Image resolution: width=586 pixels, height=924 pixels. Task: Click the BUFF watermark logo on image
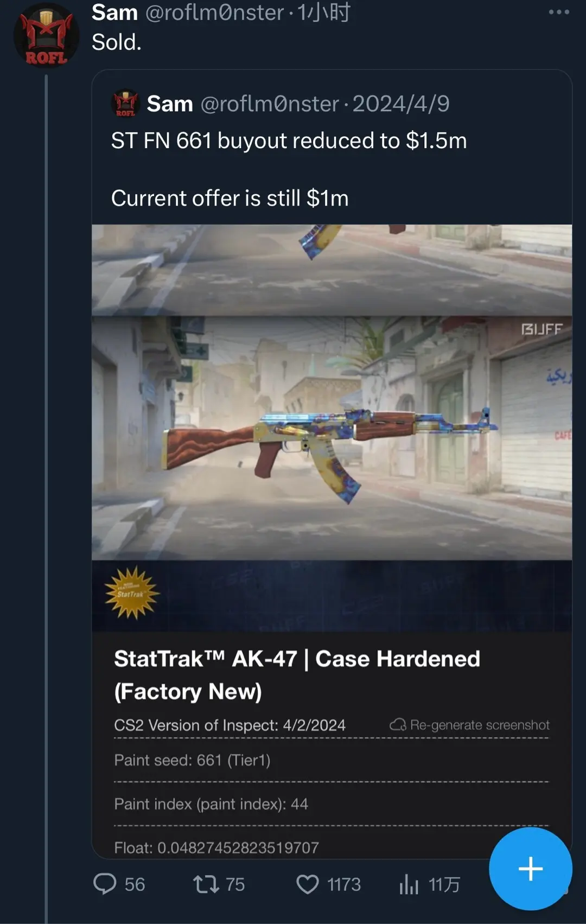pos(542,329)
